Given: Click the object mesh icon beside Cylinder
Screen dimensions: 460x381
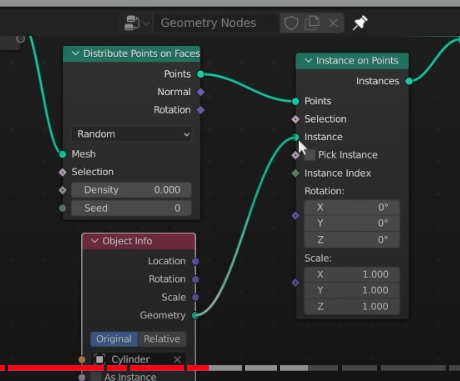Looking at the screenshot, I should [99, 359].
